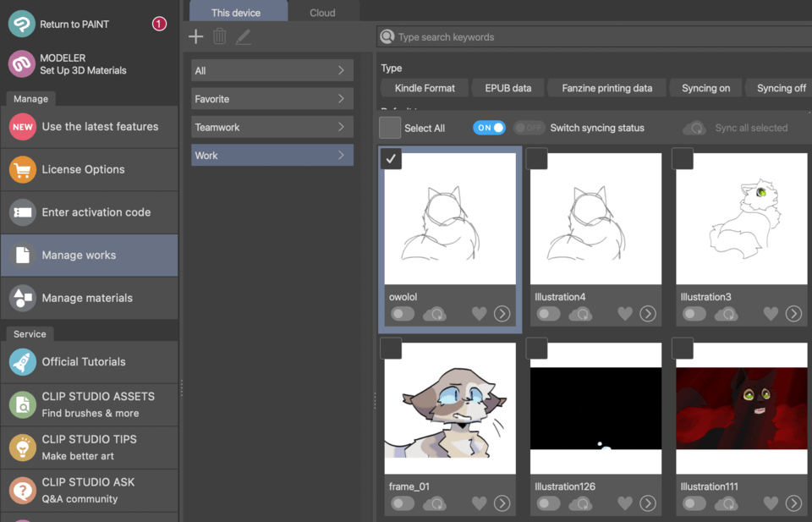
Task: Expand the Favorite folder chevron
Action: (341, 98)
